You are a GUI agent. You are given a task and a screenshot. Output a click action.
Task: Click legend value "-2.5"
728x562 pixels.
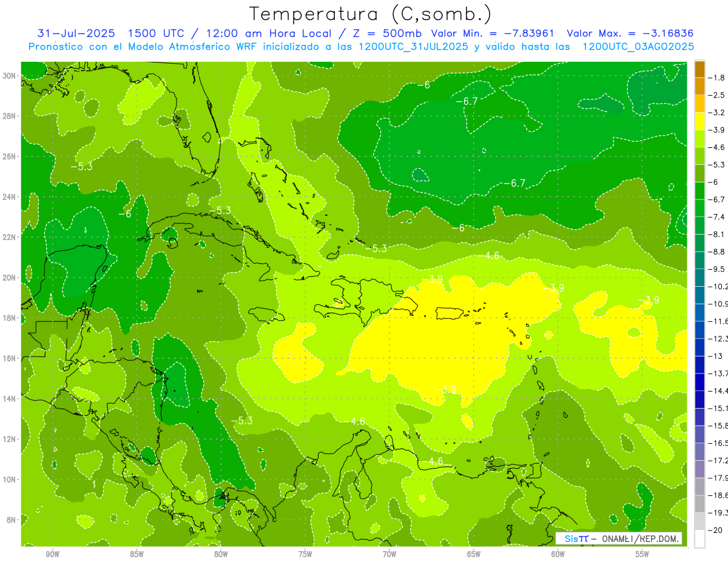[717, 95]
